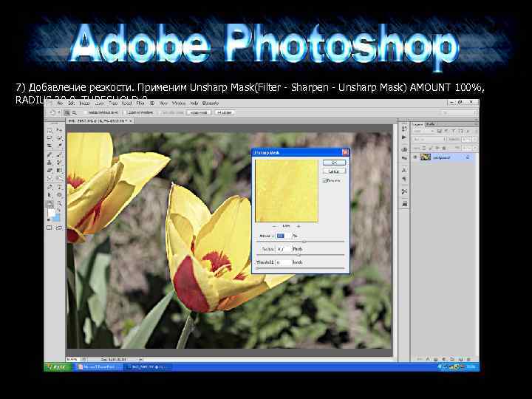Select the Background layer thumbnail
The image size is (532, 399).
click(426, 157)
